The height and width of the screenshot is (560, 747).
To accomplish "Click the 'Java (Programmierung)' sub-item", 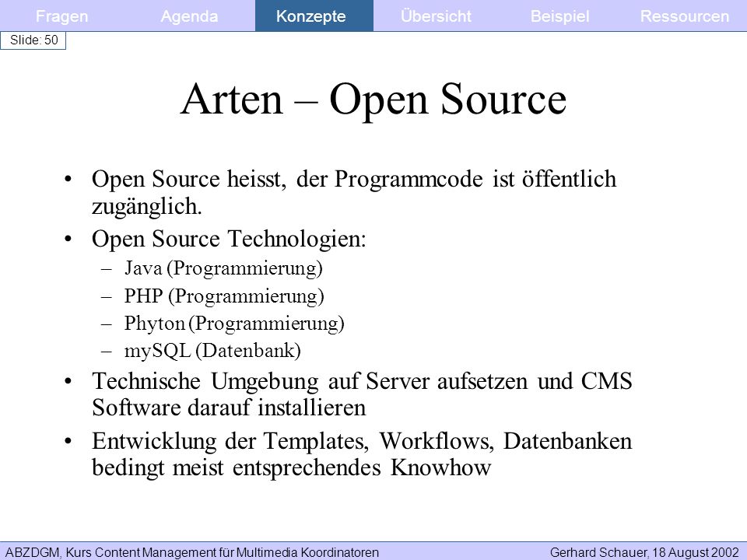I will (223, 268).
